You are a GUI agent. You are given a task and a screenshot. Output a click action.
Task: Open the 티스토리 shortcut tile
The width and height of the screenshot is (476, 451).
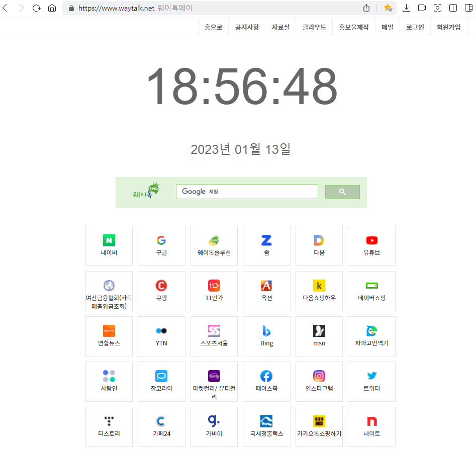[109, 427]
